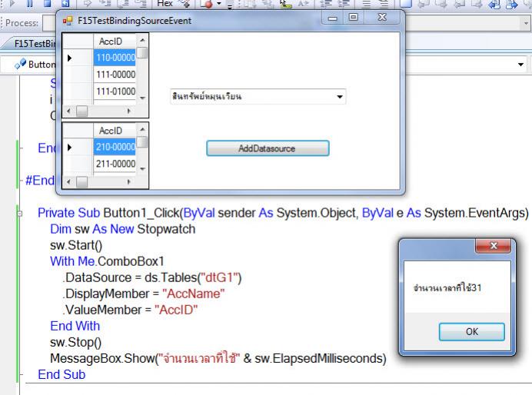The image size is (532, 395).
Task: Click the upper grid's vertical scroll up arrow
Action: click(x=142, y=40)
